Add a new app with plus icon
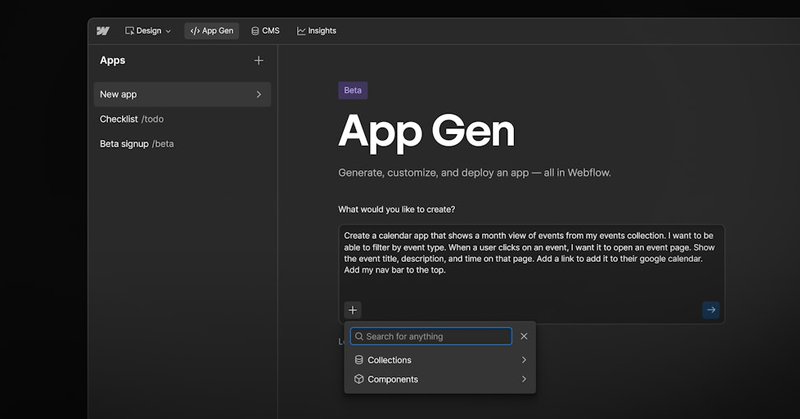The height and width of the screenshot is (419, 800). tap(259, 60)
